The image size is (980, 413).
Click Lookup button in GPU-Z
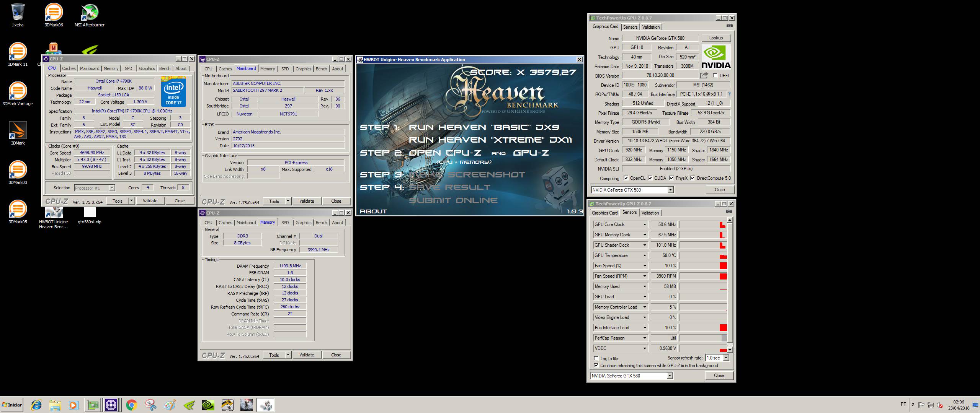pyautogui.click(x=716, y=38)
